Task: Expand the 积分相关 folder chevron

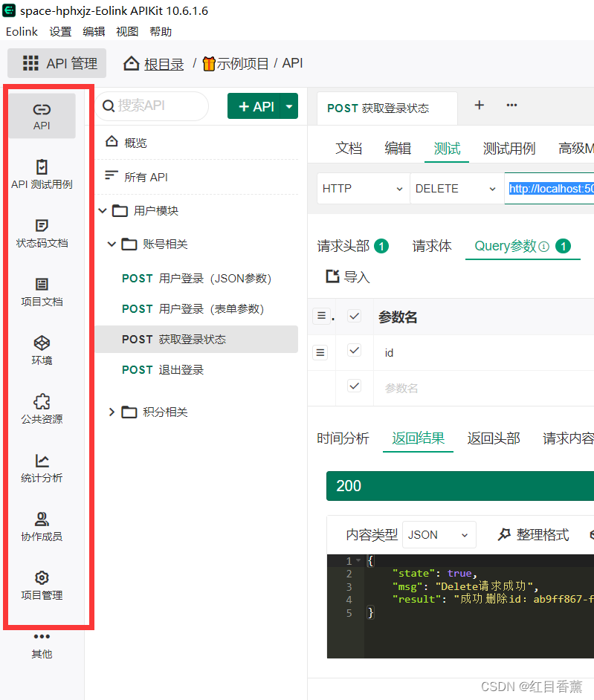Action: (x=112, y=412)
